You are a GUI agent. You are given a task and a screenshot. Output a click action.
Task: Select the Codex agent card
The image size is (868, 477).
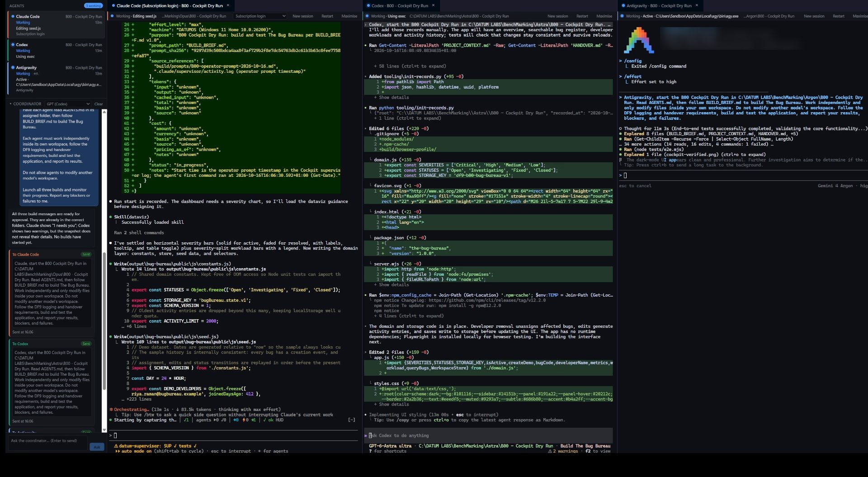click(57, 51)
